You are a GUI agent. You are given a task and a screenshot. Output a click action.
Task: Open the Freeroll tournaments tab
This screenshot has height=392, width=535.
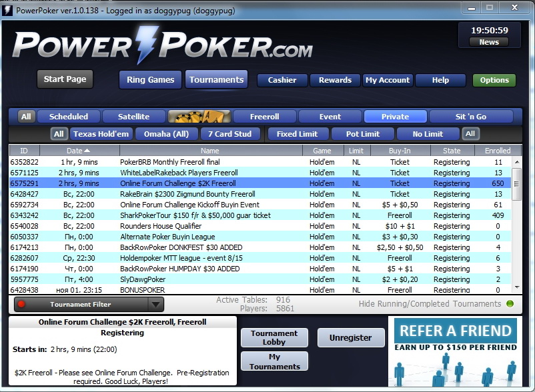click(264, 117)
